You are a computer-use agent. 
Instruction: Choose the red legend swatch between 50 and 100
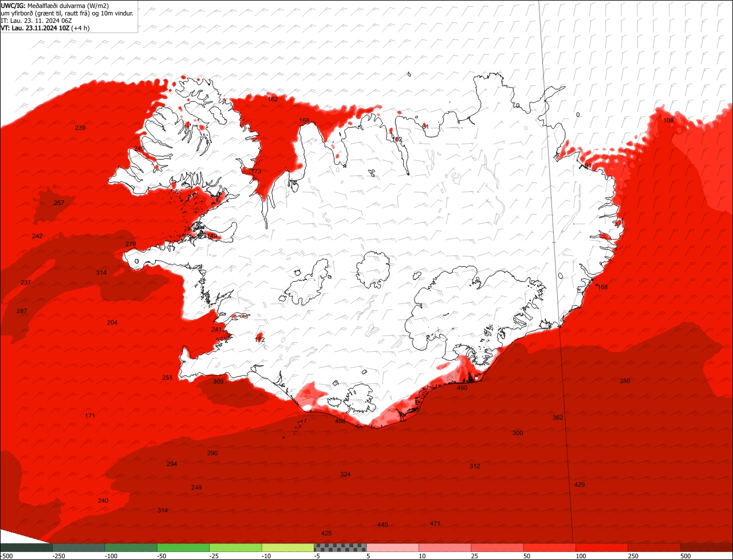[550, 547]
